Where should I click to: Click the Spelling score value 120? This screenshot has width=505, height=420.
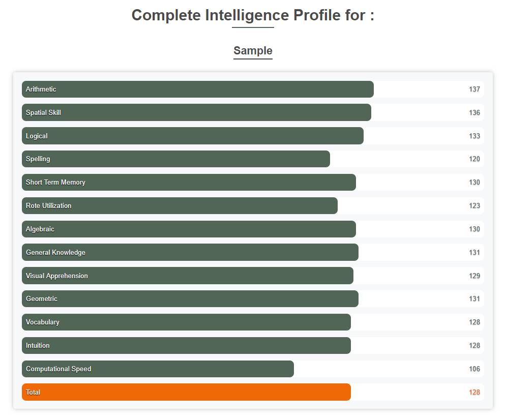[x=474, y=159]
